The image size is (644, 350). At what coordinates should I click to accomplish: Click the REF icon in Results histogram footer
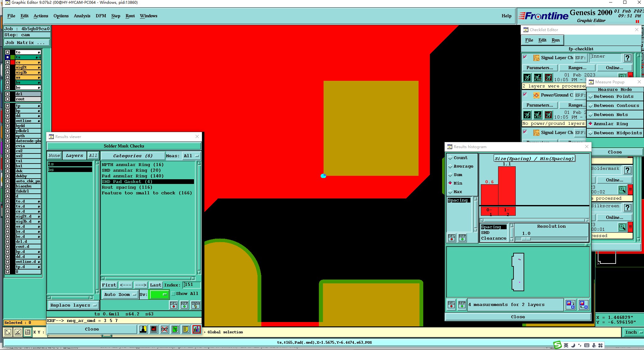click(x=462, y=304)
